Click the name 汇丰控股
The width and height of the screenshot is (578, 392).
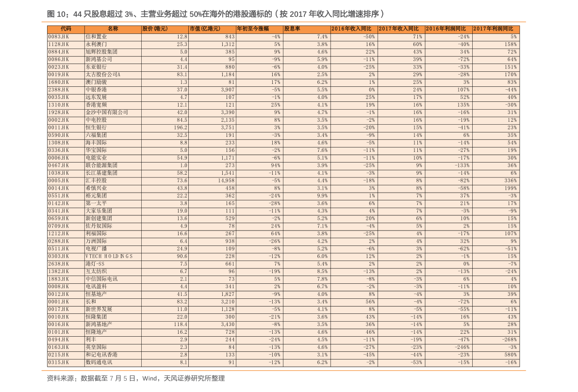[x=96, y=180]
